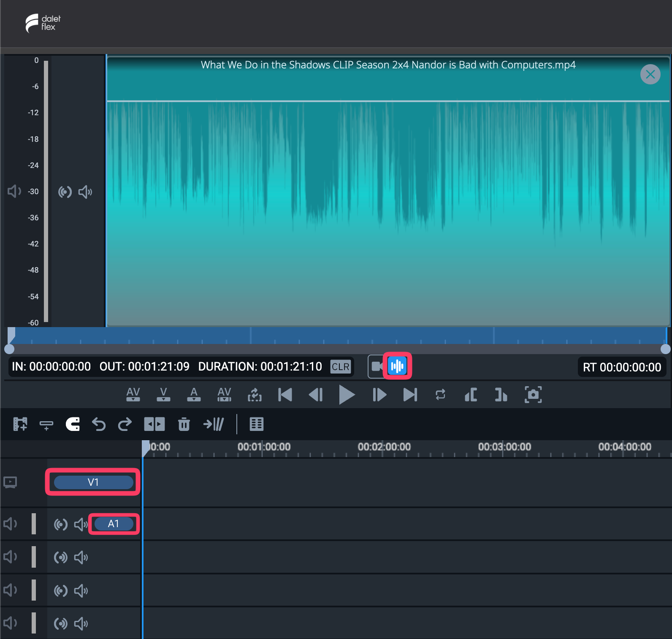This screenshot has height=639, width=672.
Task: Set mark in point
Action: (x=471, y=395)
